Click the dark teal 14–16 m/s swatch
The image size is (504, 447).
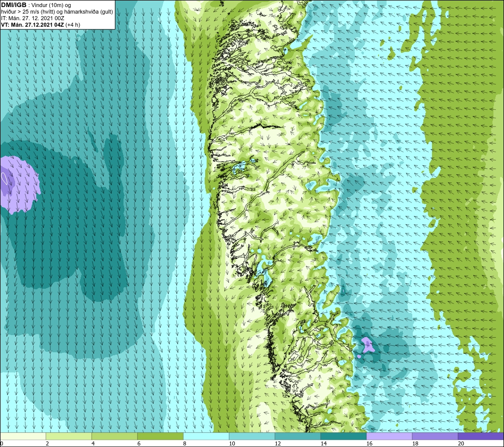[x=344, y=436]
